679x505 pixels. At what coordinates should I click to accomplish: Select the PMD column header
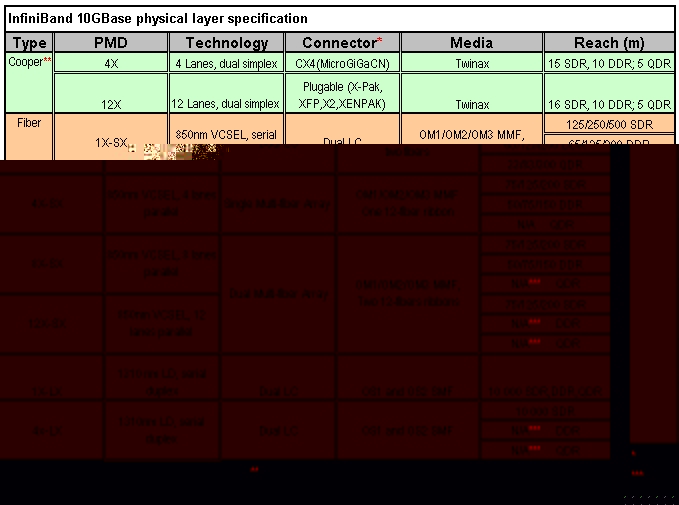click(x=111, y=43)
